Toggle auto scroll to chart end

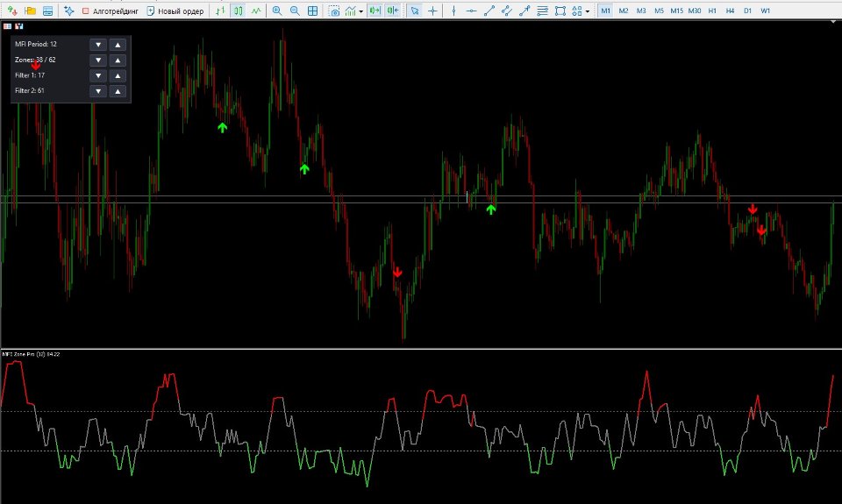coord(375,11)
